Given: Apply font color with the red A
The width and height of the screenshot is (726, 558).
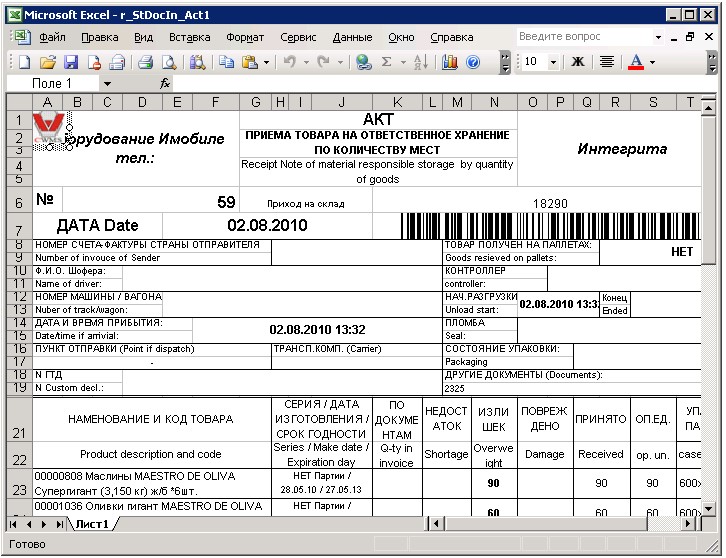Looking at the screenshot, I should (635, 62).
